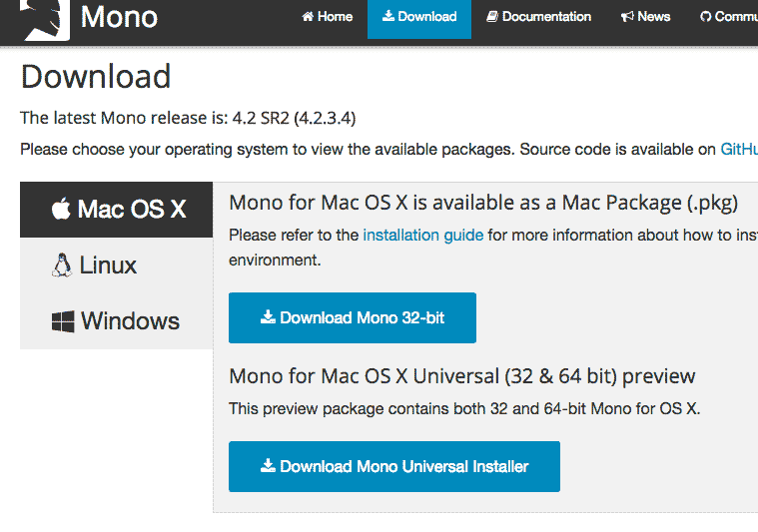
Task: Switch to the Linux tab
Action: click(x=96, y=266)
